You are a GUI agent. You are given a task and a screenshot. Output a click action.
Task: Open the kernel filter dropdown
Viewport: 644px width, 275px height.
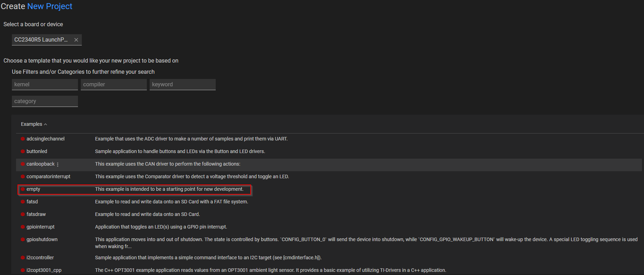tap(45, 85)
